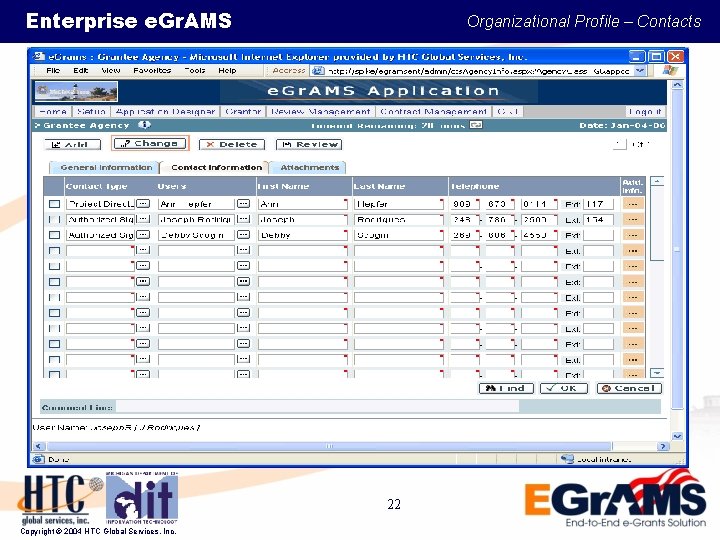Click the icon after the Timeout Remaining text
The width and height of the screenshot is (720, 540).
[x=476, y=125]
